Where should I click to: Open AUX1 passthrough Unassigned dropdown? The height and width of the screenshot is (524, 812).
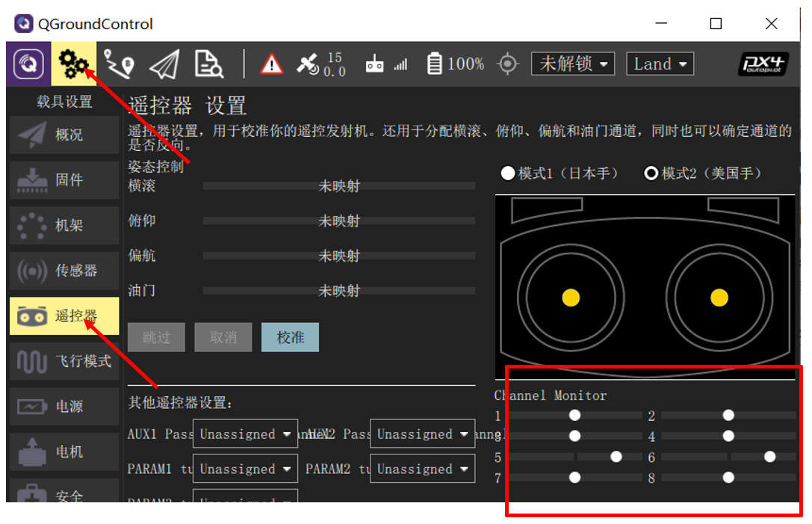coord(245,434)
